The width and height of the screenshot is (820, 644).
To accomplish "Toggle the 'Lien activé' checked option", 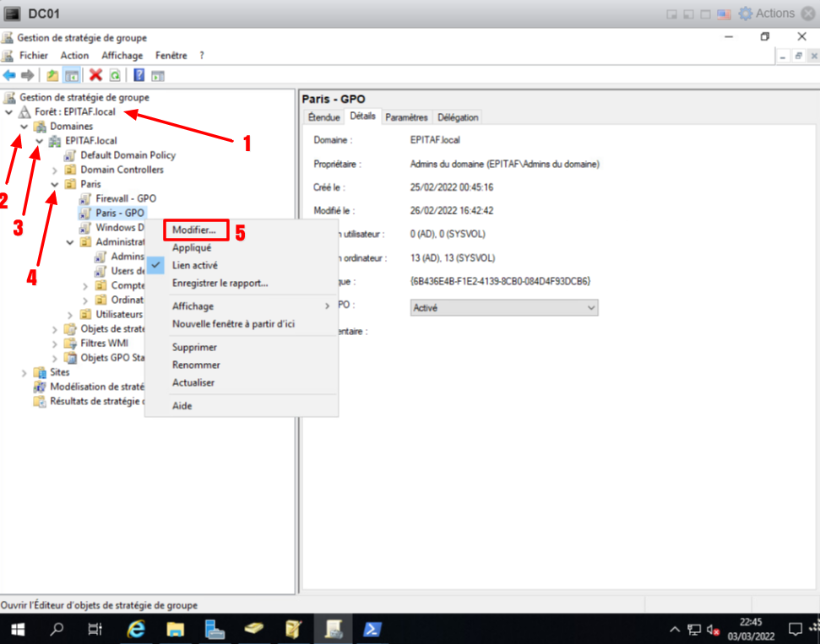I will (195, 265).
